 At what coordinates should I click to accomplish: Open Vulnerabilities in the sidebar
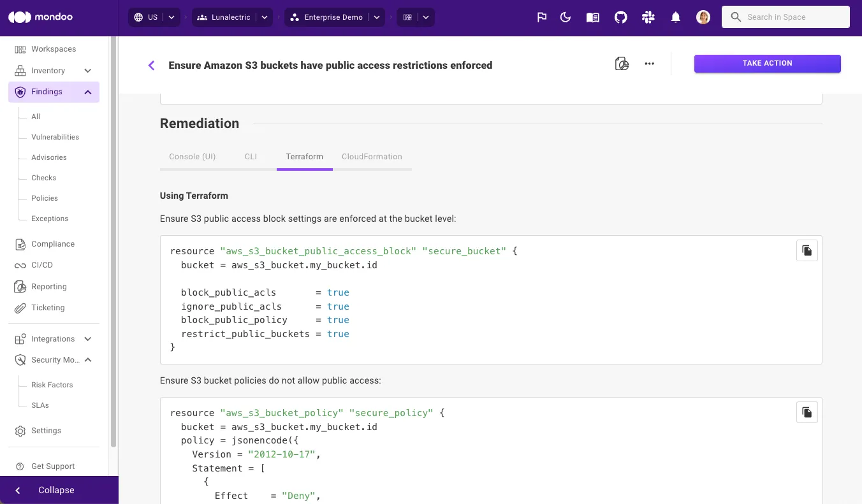[x=55, y=137]
